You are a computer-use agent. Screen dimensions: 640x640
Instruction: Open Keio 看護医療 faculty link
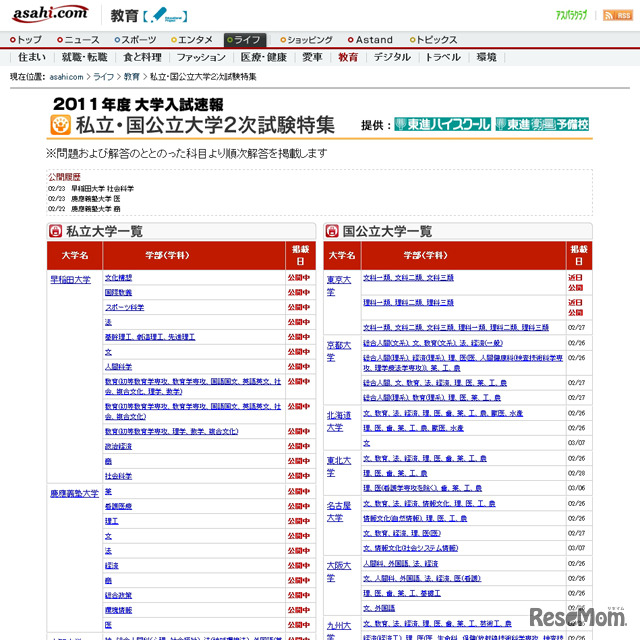(118, 507)
